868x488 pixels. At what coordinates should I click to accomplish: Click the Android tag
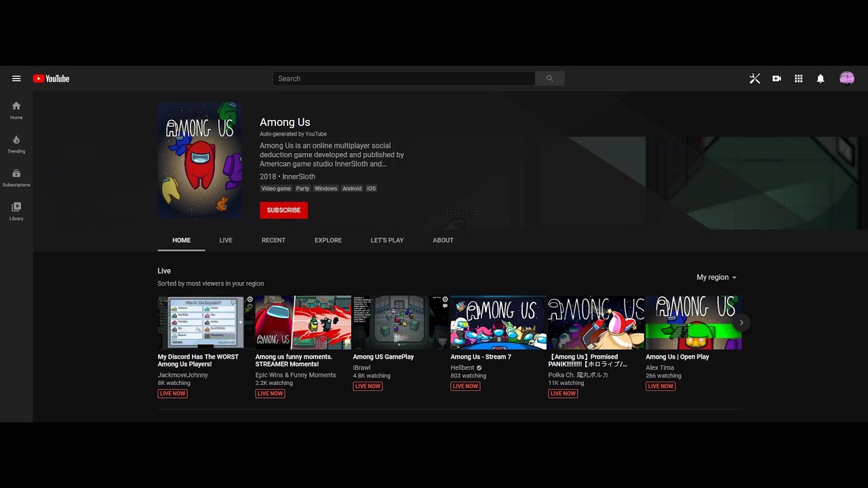[352, 188]
